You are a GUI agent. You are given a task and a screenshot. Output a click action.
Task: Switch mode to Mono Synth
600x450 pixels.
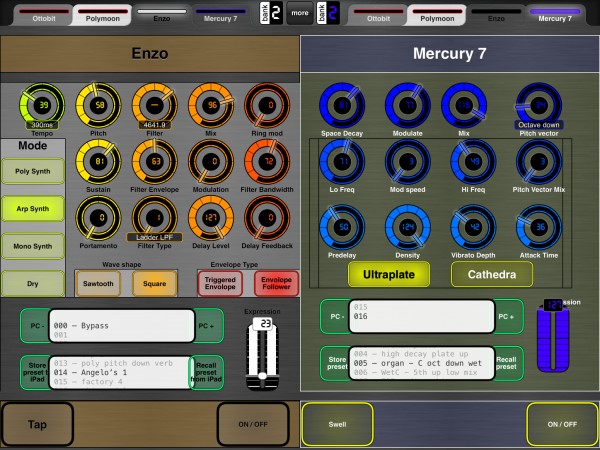click(33, 246)
